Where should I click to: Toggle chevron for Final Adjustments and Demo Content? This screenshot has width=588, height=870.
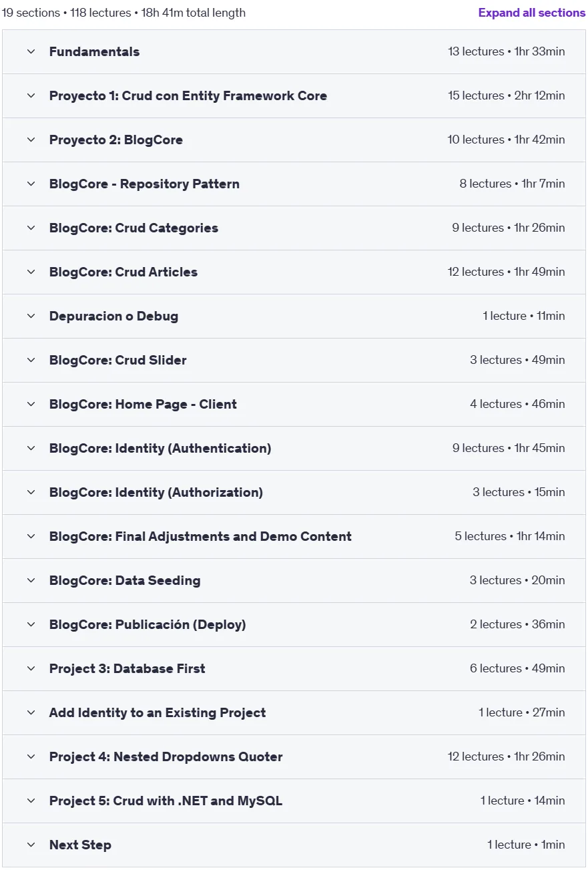[x=31, y=536]
